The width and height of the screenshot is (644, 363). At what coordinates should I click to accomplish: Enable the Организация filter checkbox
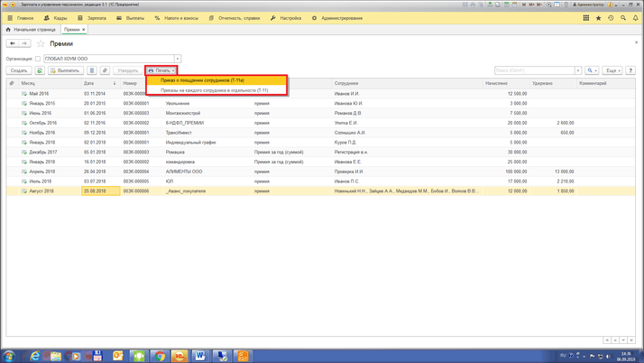pos(38,59)
